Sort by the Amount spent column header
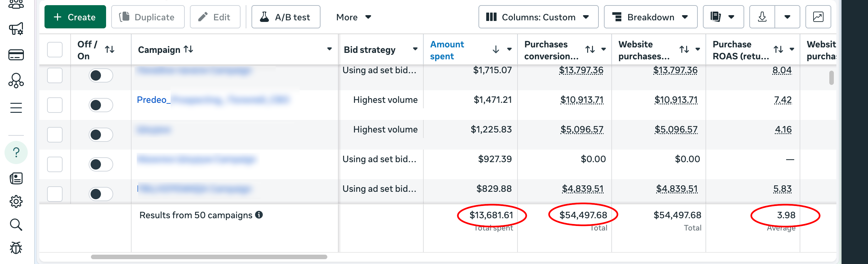 (447, 50)
